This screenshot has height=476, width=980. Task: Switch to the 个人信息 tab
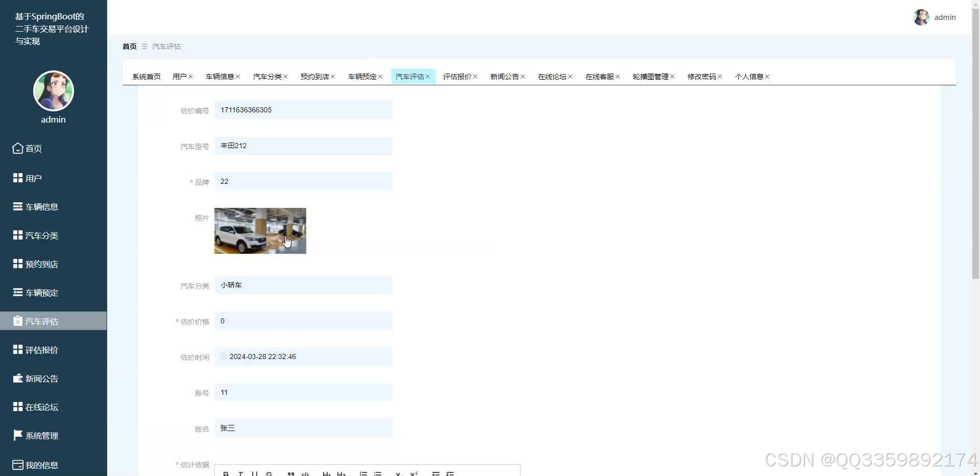tap(749, 77)
